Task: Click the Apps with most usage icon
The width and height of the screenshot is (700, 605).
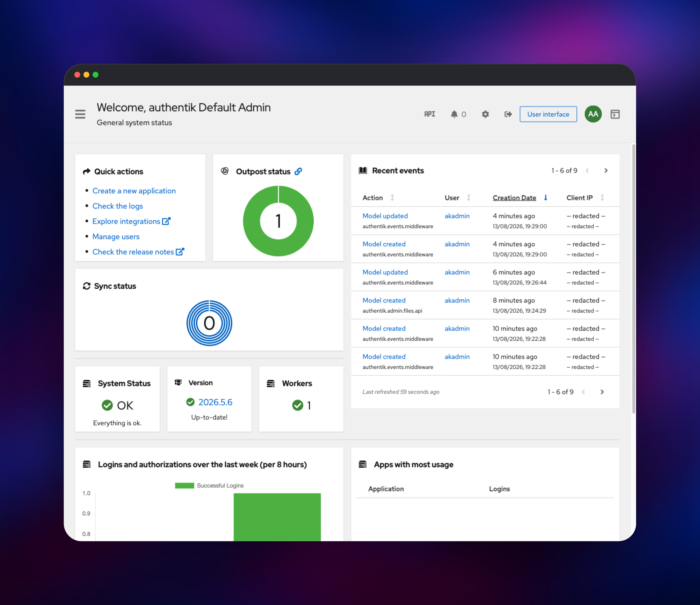Action: click(x=363, y=464)
